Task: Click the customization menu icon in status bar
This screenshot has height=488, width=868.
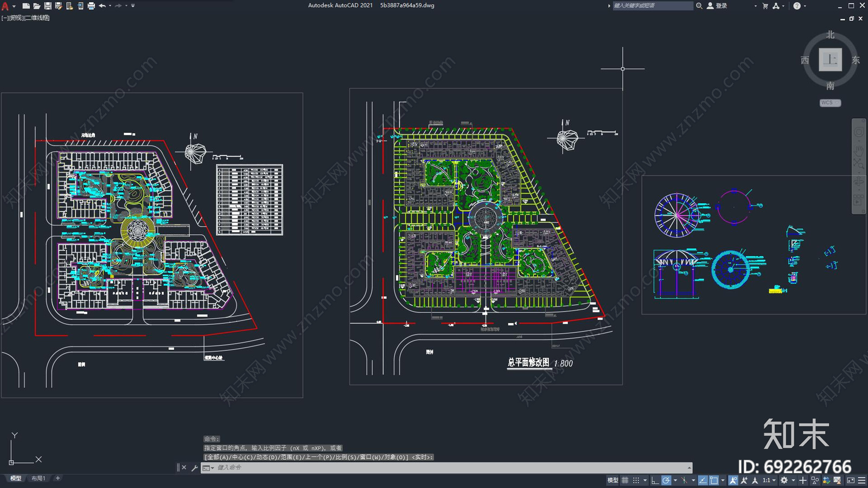Action: coord(861,480)
